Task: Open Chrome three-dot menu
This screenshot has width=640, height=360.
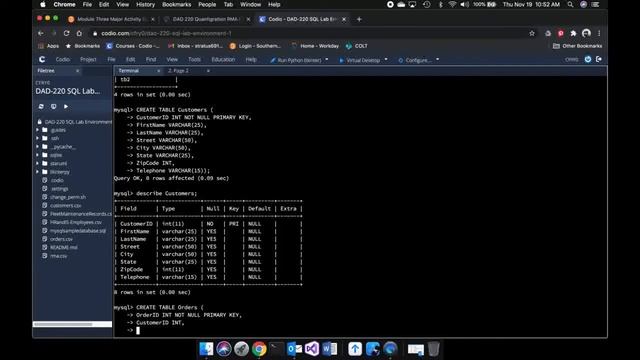Action: click(599, 33)
